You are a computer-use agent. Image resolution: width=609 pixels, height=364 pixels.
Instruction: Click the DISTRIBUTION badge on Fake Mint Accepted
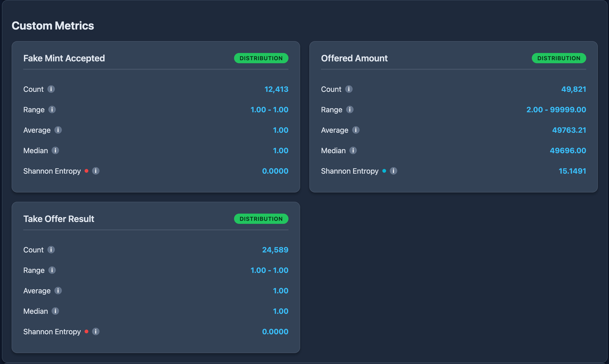click(261, 58)
